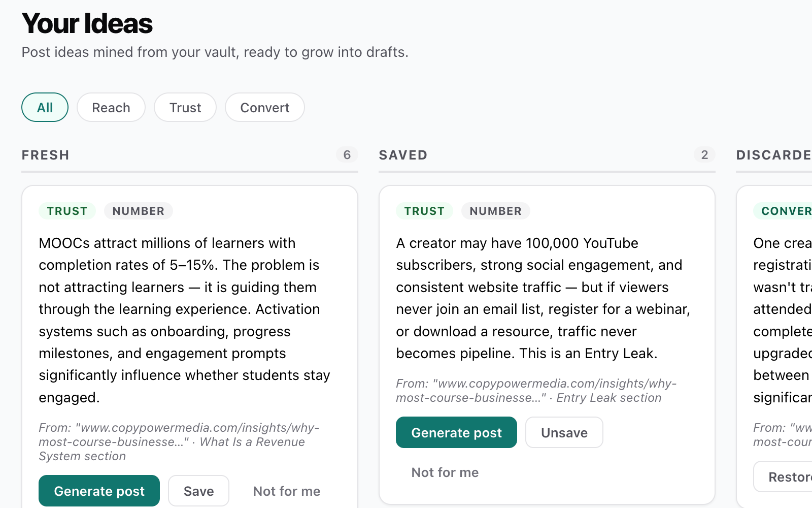Screen dimensions: 812x508
Task: Click the FRESH column count badge
Action: pos(348,154)
